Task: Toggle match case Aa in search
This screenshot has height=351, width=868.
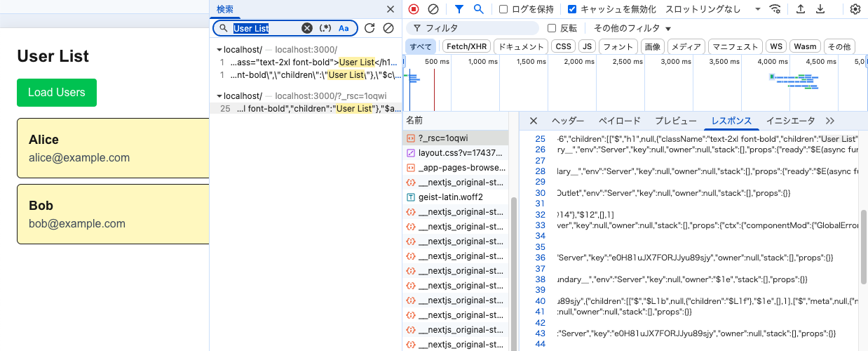Action: (x=344, y=28)
